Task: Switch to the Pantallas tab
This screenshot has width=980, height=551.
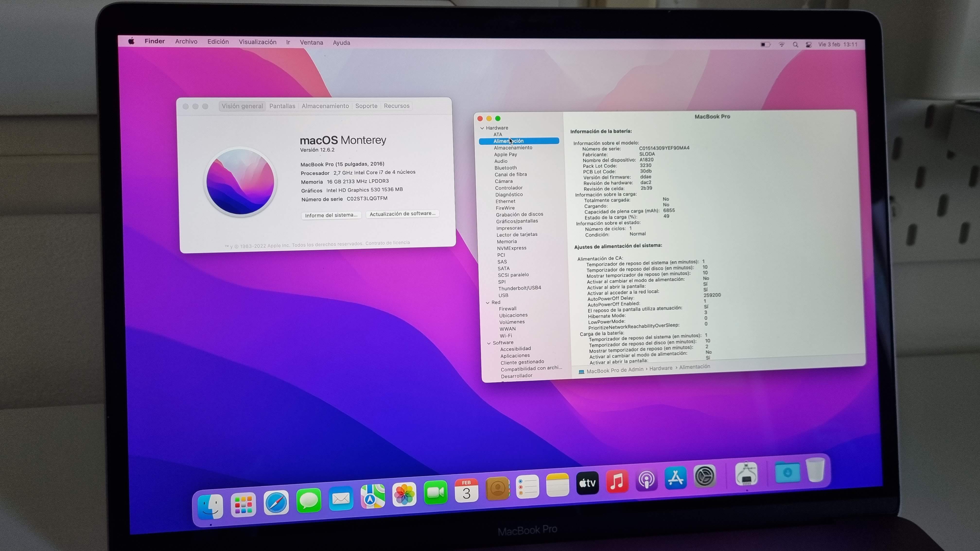Action: coord(282,106)
